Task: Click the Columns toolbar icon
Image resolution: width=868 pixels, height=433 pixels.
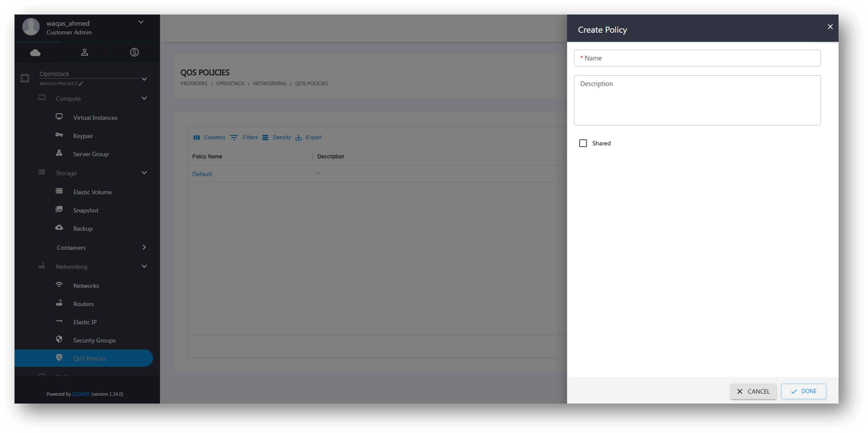Action: point(196,137)
